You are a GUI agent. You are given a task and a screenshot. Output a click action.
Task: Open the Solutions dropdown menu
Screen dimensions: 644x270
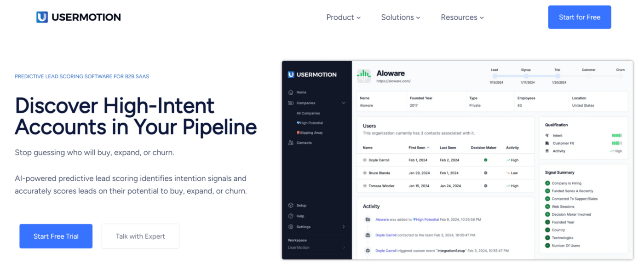click(x=401, y=17)
